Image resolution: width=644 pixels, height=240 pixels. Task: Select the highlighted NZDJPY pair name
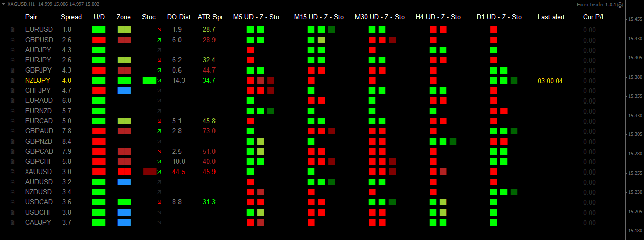coord(39,81)
